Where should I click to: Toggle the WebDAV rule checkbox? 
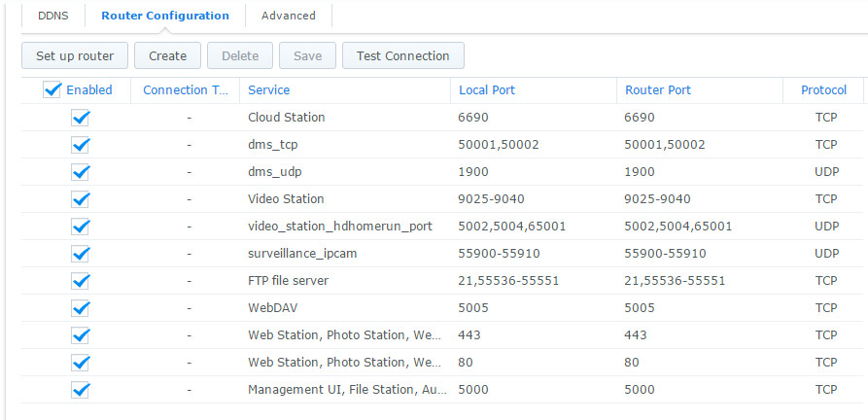click(81, 308)
